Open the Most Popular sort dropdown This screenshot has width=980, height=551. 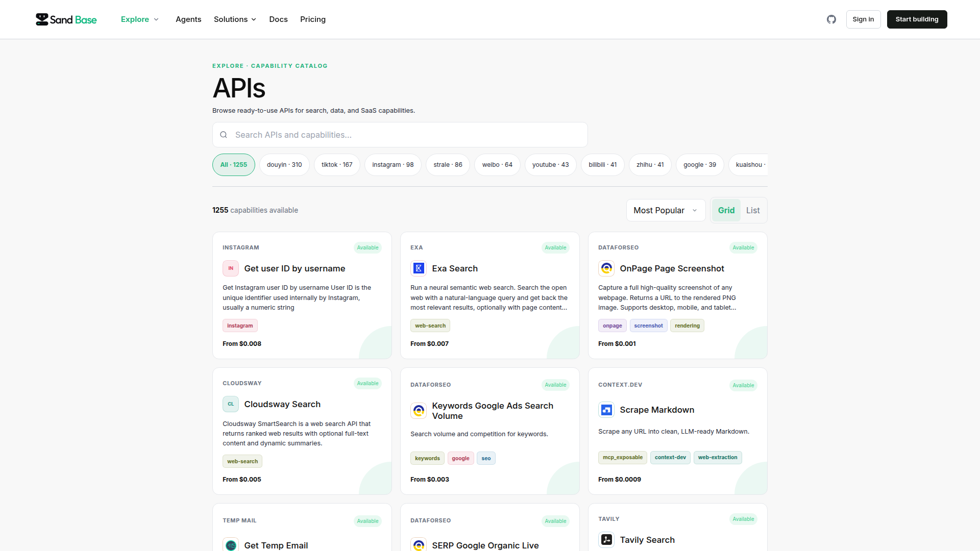pyautogui.click(x=666, y=210)
